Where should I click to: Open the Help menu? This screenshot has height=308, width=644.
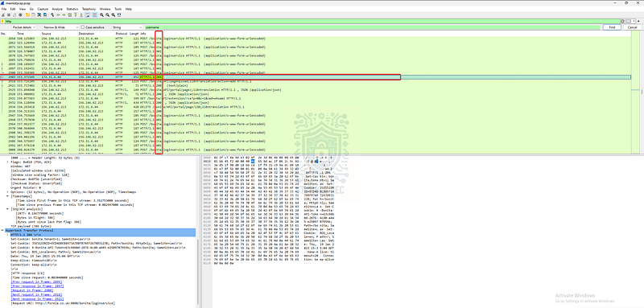coord(129,9)
